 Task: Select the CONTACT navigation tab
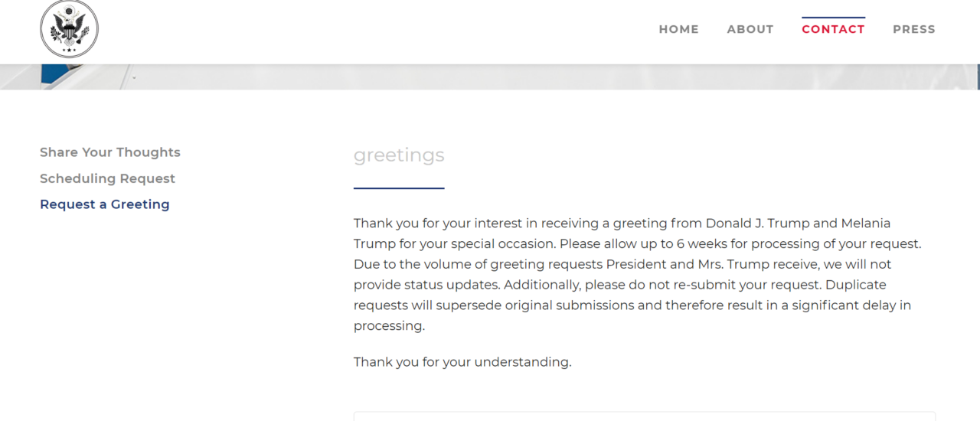coord(833,29)
